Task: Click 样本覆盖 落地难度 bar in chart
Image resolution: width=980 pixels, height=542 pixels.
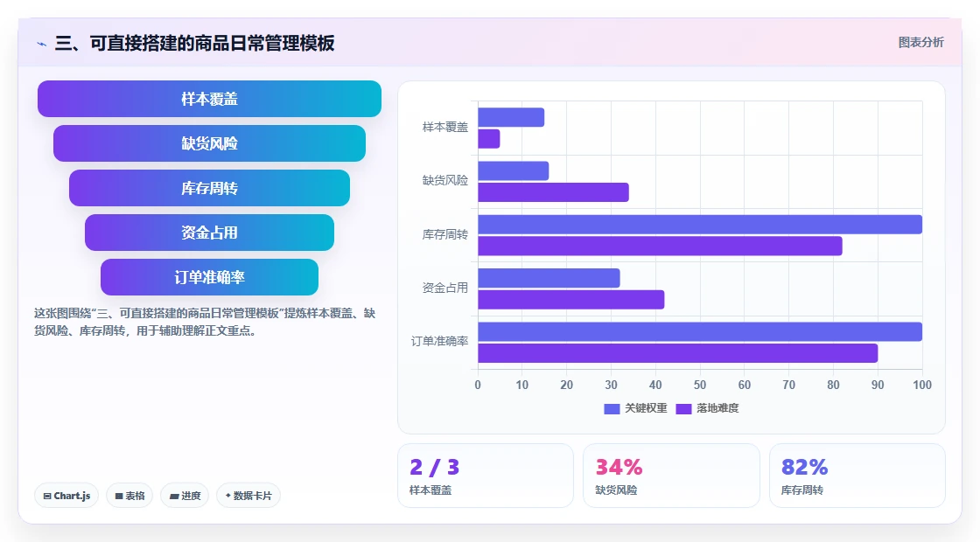Action: [x=489, y=139]
